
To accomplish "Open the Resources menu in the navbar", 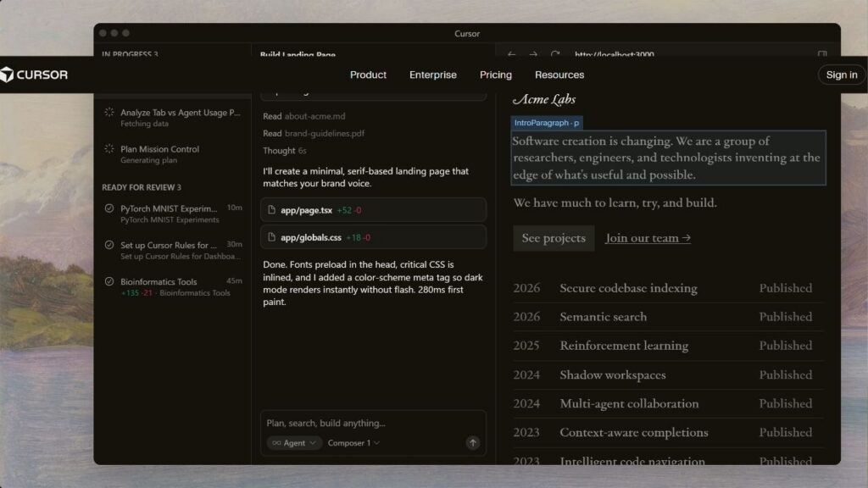I will click(x=559, y=75).
